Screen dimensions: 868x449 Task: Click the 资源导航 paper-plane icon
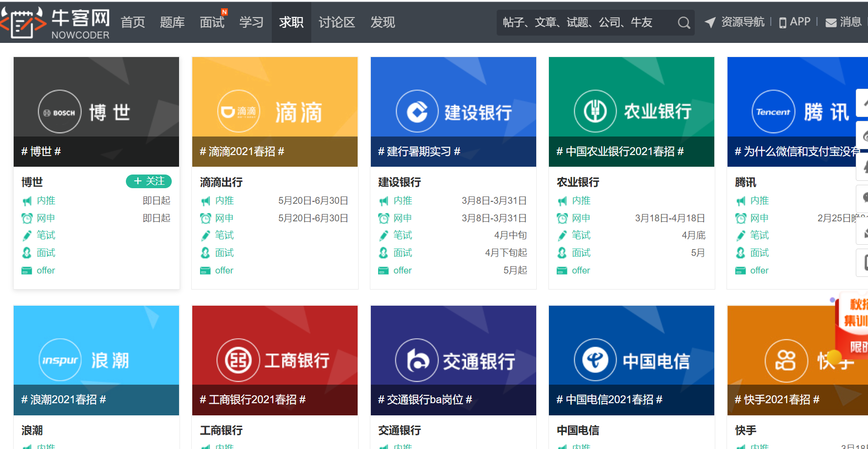[x=710, y=22]
